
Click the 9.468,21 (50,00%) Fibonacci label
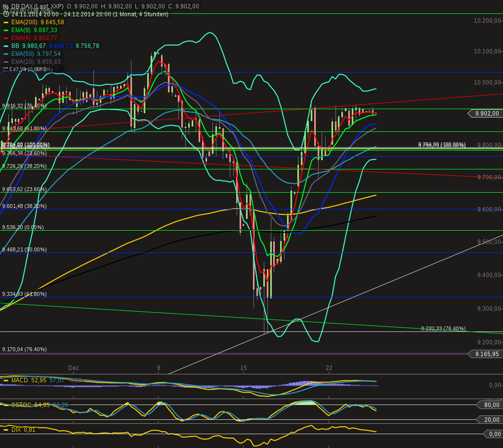24,249
